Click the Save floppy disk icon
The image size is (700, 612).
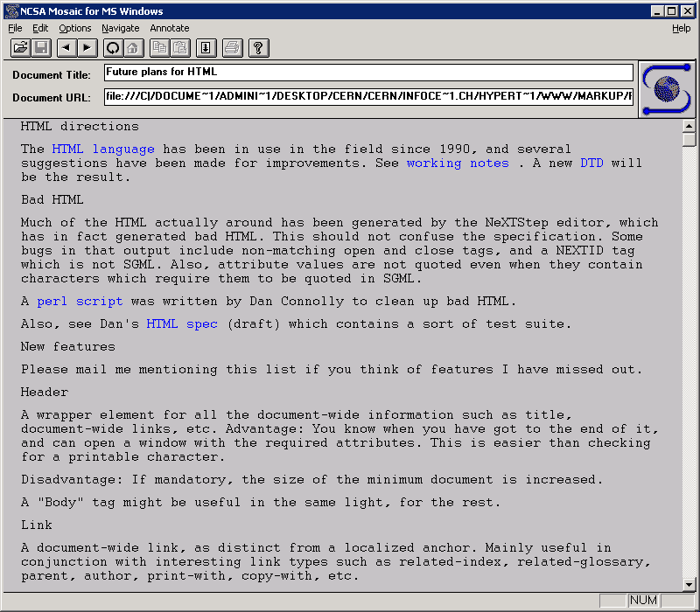41,48
